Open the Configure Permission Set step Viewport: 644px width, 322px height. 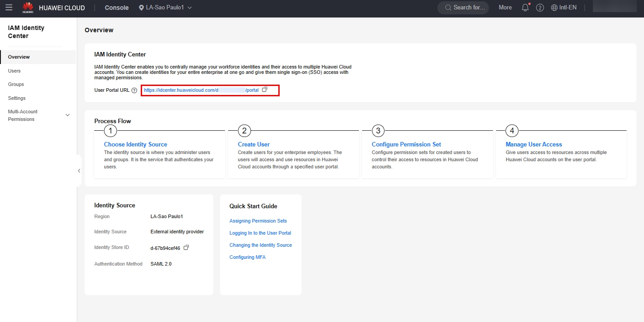406,144
